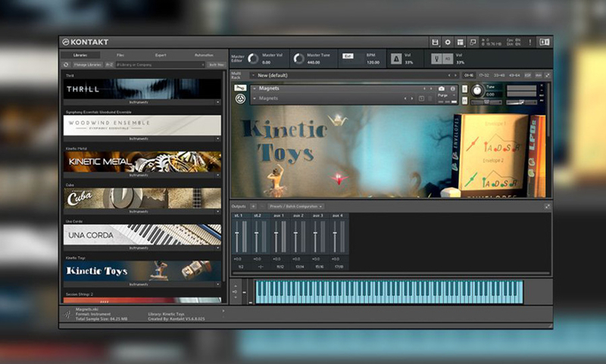This screenshot has height=364, width=606.
Task: Open the workspace panels layout menu
Action: (461, 42)
